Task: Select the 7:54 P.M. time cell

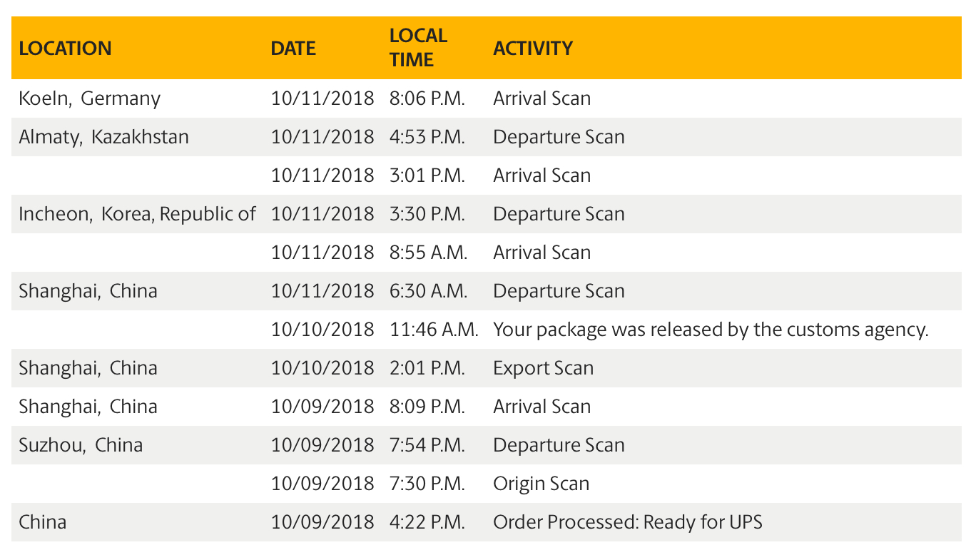Action: tap(427, 444)
